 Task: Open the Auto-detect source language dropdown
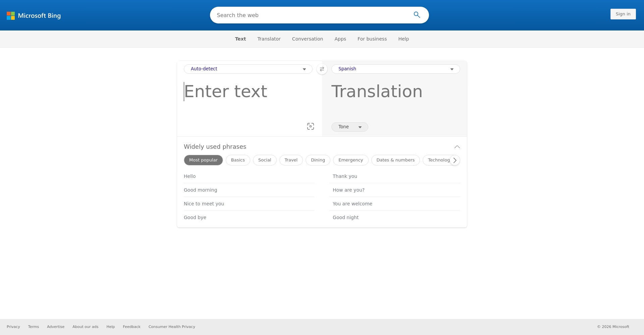click(x=248, y=69)
